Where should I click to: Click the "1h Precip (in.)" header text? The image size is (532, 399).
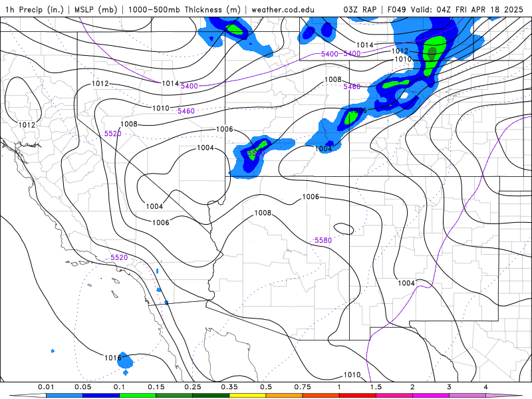35,9
